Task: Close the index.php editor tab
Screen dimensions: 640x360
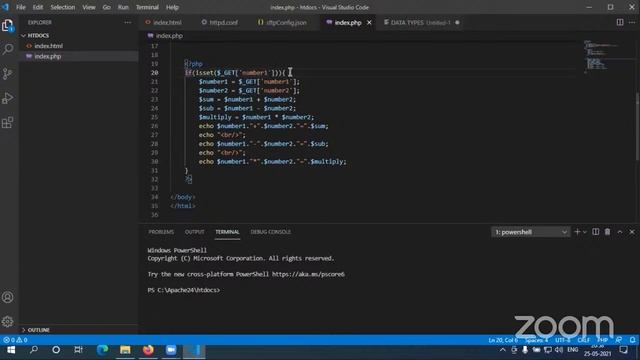Action: pyautogui.click(x=369, y=22)
